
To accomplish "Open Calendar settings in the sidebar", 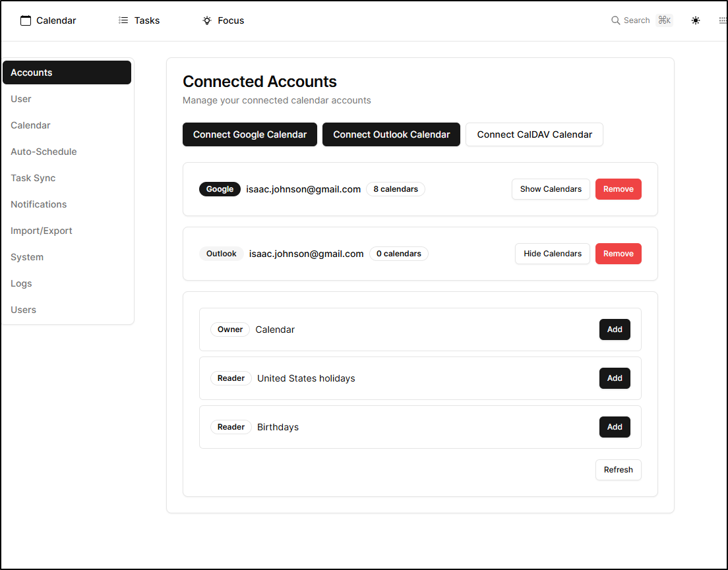I will 67,125.
